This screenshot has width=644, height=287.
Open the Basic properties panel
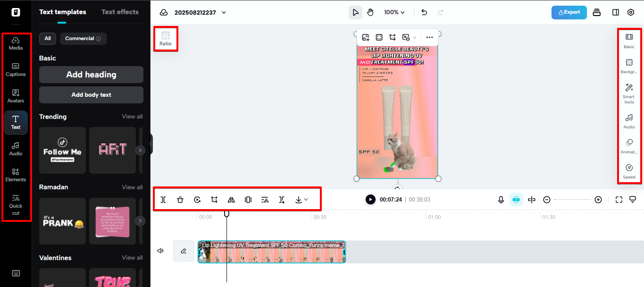point(629,41)
